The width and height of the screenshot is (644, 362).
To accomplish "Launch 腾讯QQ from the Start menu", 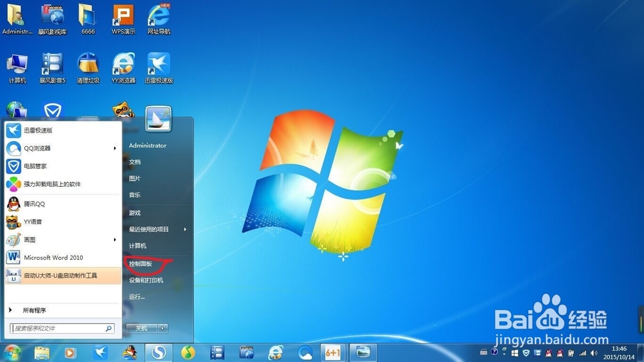I will point(63,204).
